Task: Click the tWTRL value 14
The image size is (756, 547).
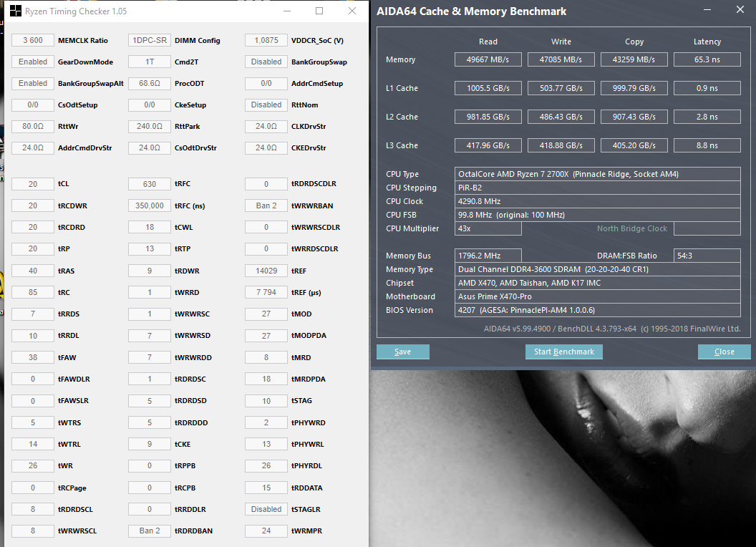Action: [x=33, y=444]
